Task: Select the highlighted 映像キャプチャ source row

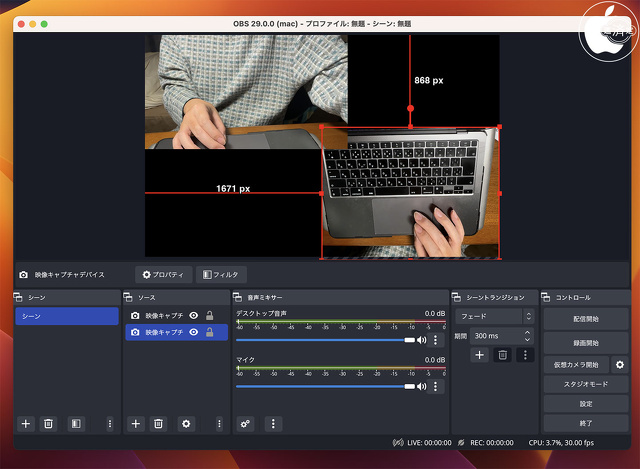Action: 176,332
